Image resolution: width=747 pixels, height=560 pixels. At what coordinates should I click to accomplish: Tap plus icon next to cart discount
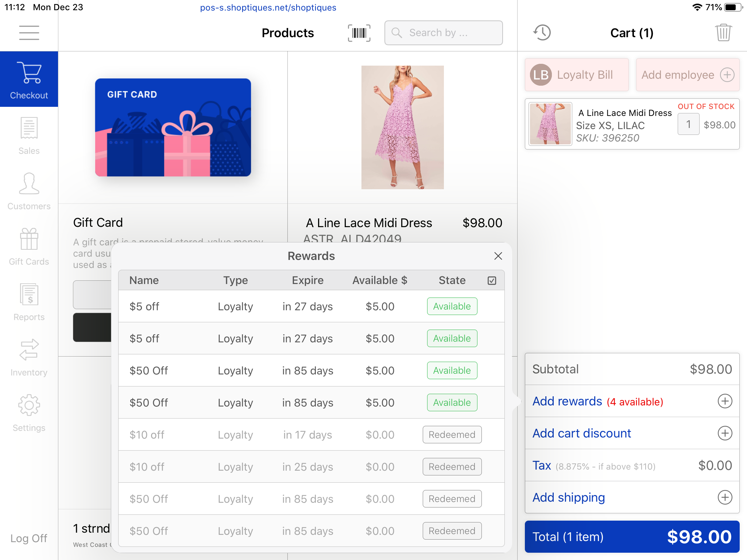(x=725, y=433)
